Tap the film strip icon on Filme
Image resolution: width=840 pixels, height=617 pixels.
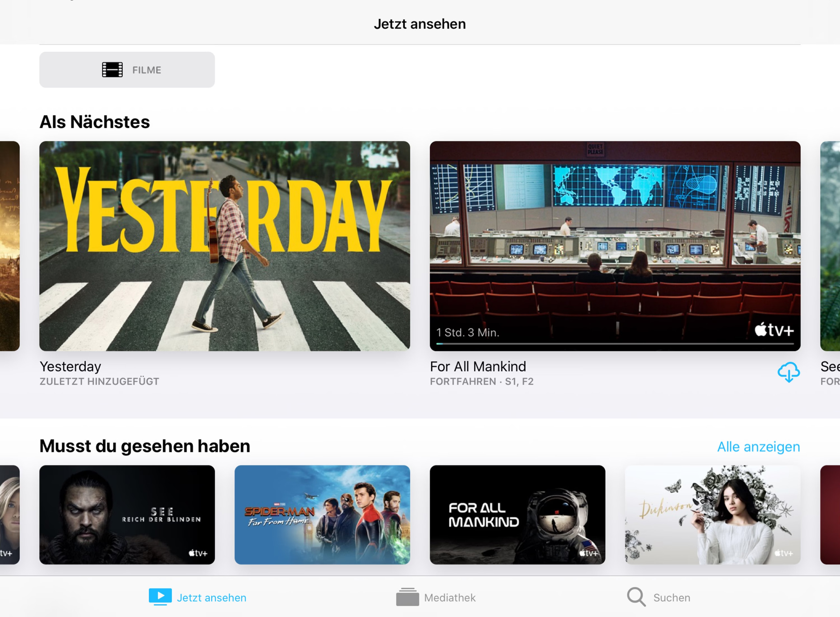112,70
